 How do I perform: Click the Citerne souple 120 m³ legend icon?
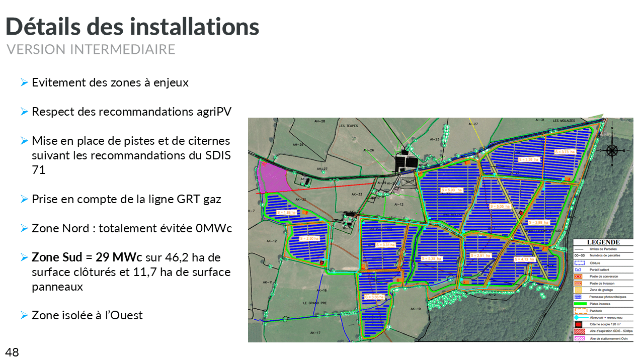pos(578,325)
